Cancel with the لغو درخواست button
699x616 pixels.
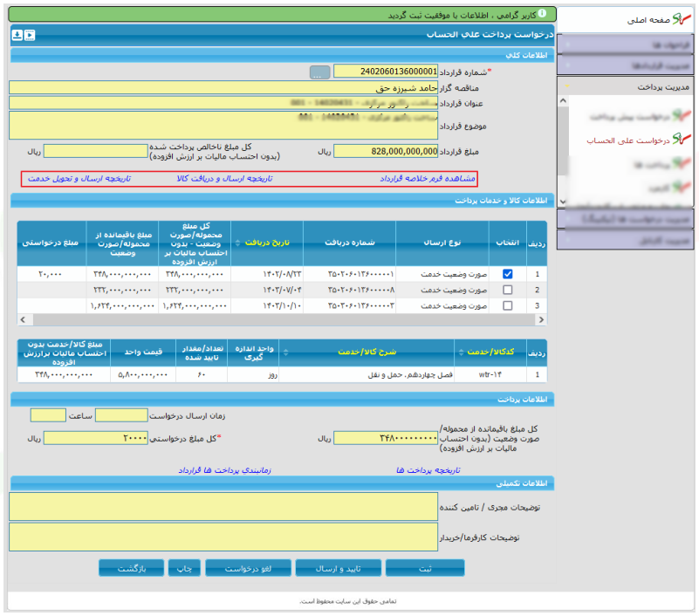coord(249,568)
